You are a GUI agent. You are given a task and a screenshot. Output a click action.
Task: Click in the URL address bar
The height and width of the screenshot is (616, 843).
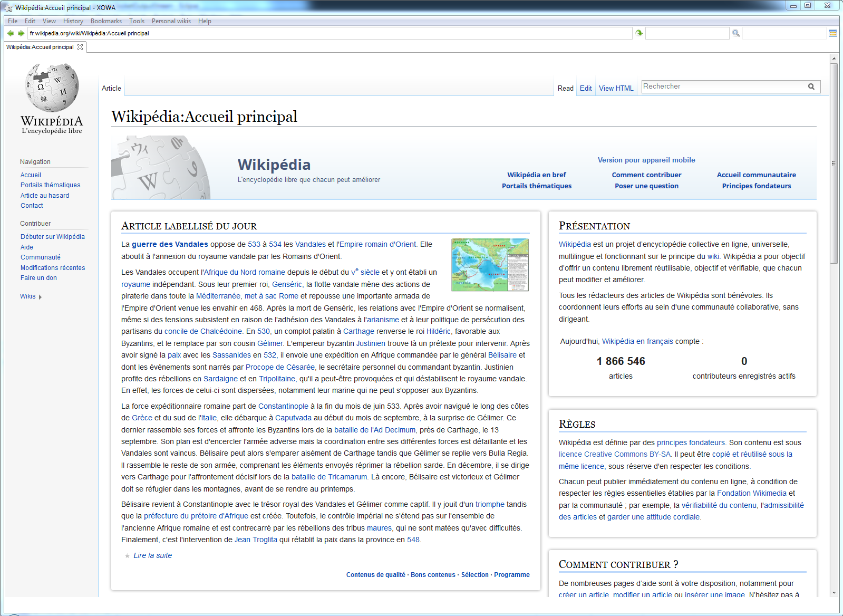click(330, 33)
